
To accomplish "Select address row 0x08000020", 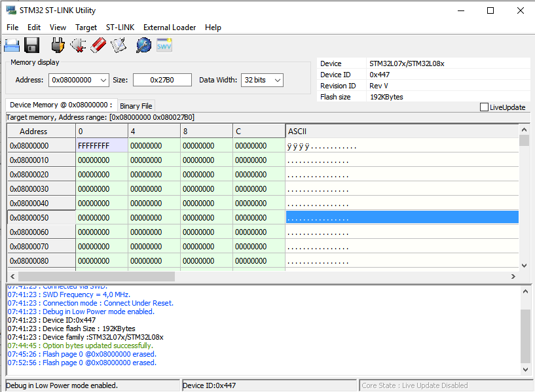I will coord(41,175).
